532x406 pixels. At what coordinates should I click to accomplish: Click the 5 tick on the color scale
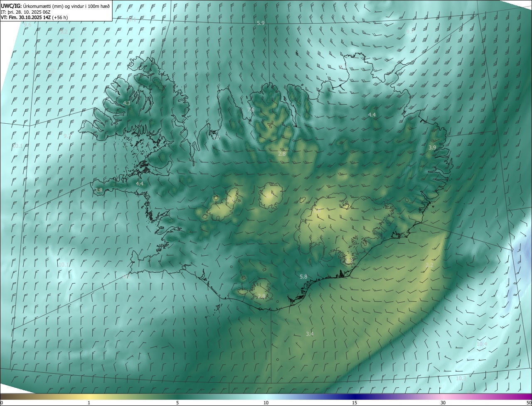(177, 403)
